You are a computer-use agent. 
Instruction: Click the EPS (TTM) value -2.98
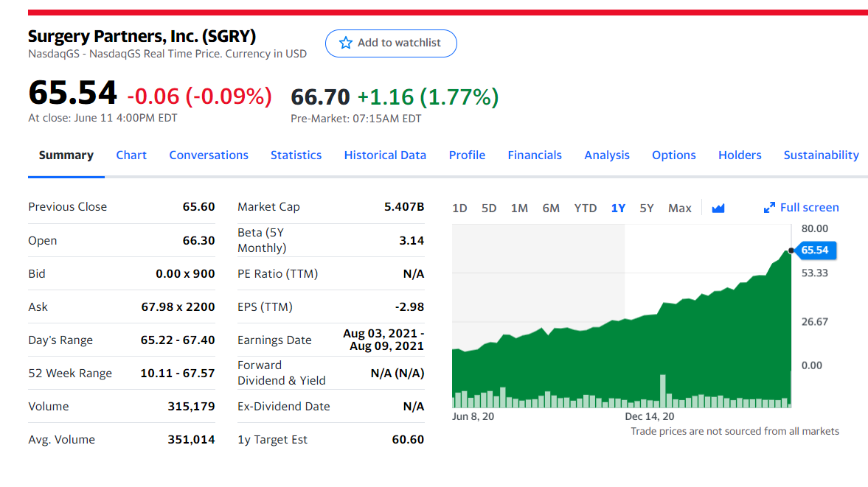coord(409,306)
